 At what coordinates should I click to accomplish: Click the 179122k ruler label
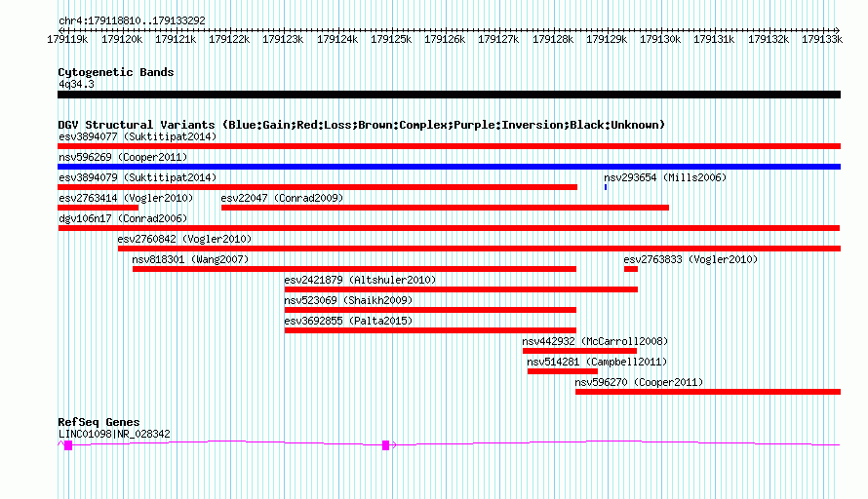[229, 40]
